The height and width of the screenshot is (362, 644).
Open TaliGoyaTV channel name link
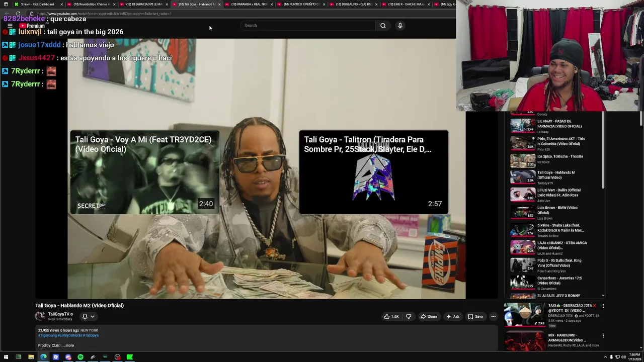[x=59, y=314]
